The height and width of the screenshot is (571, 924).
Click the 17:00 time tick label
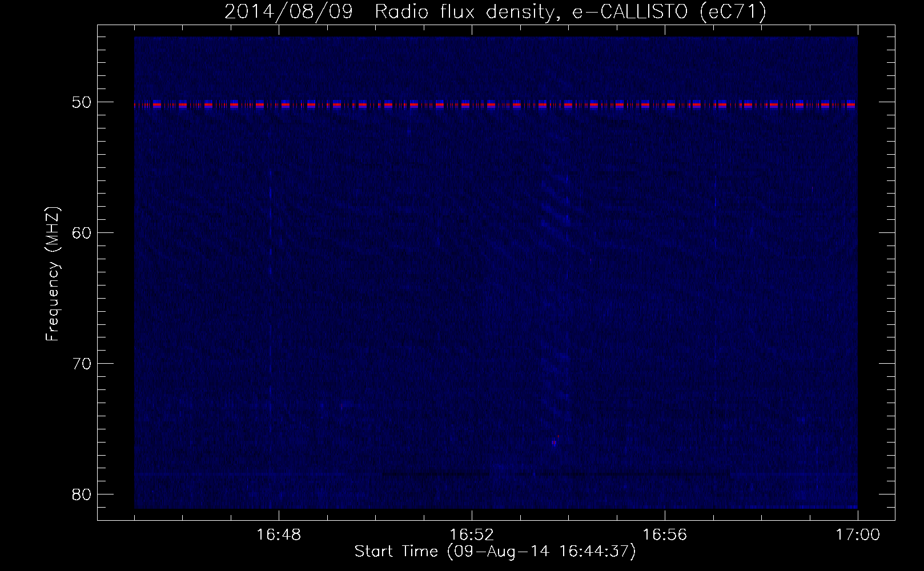858,536
